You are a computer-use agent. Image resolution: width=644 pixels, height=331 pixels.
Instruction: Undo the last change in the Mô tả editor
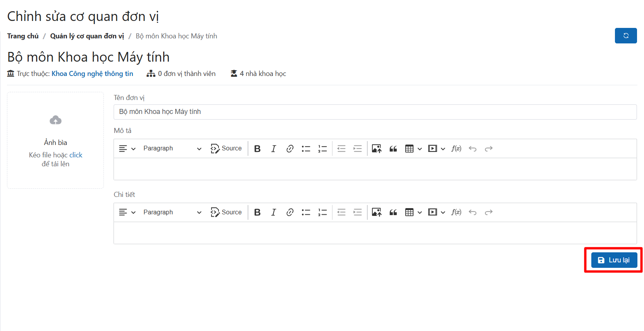point(472,148)
